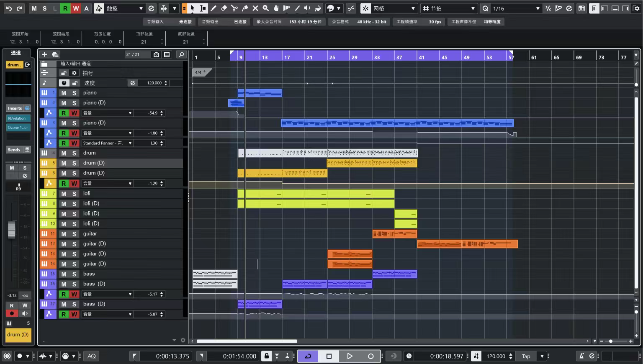Open the search tracks magnifier
This screenshot has width=643, height=364.
181,54
